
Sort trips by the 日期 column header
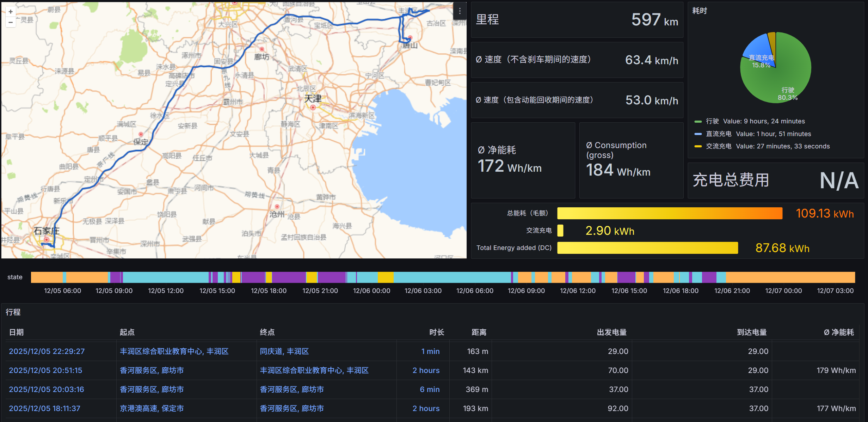pyautogui.click(x=16, y=332)
